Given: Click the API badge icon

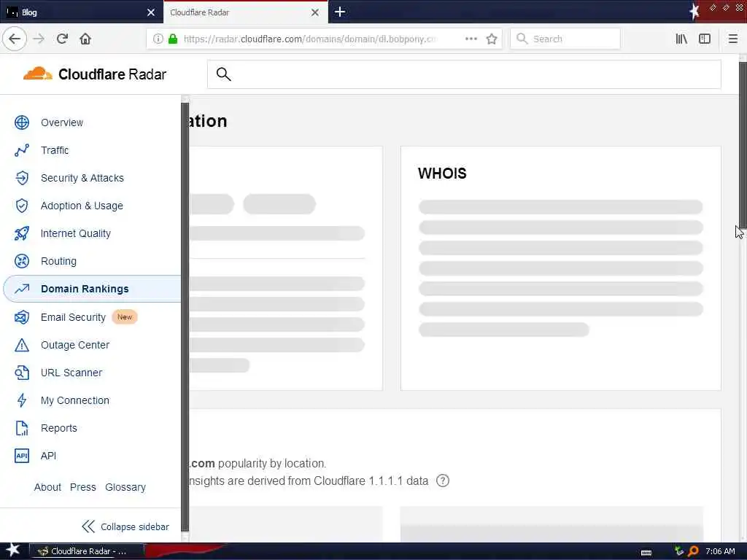Looking at the screenshot, I should 22,456.
